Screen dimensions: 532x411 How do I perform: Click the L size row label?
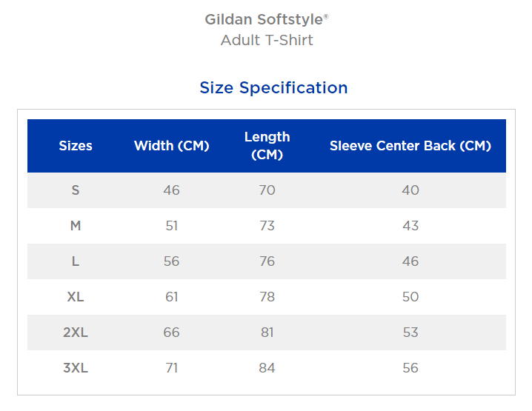click(x=76, y=261)
